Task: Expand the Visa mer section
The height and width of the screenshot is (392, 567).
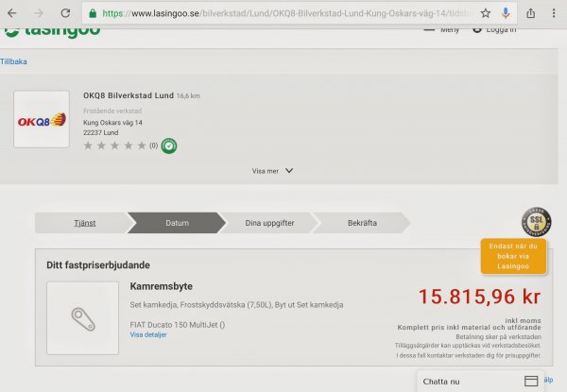Action: coord(272,171)
